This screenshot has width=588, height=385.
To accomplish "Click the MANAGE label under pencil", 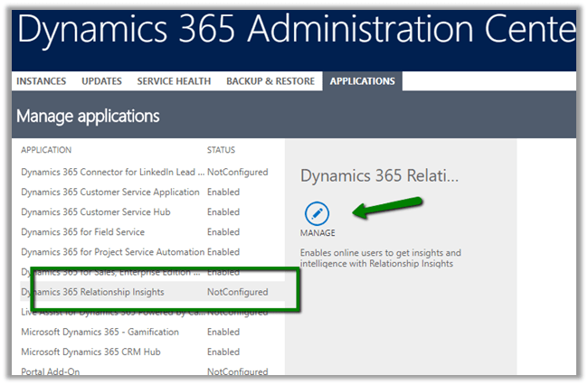I will pos(318,233).
